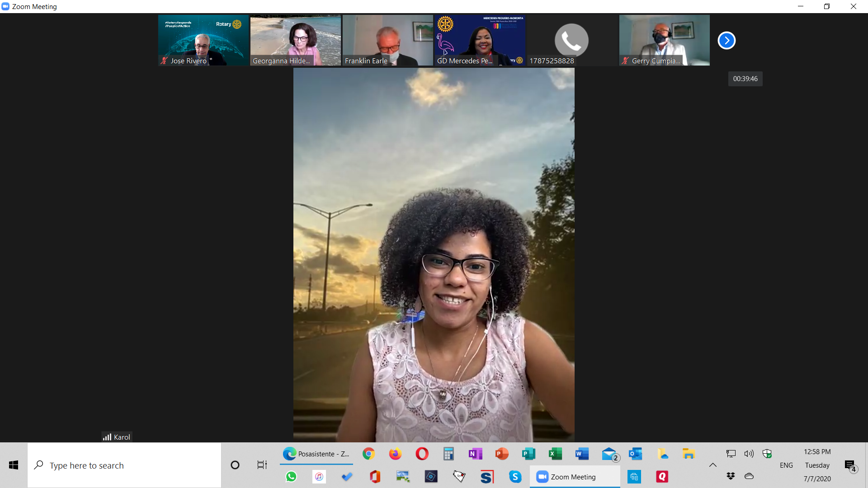
Task: Click next arrow to show more participants
Action: click(x=726, y=40)
